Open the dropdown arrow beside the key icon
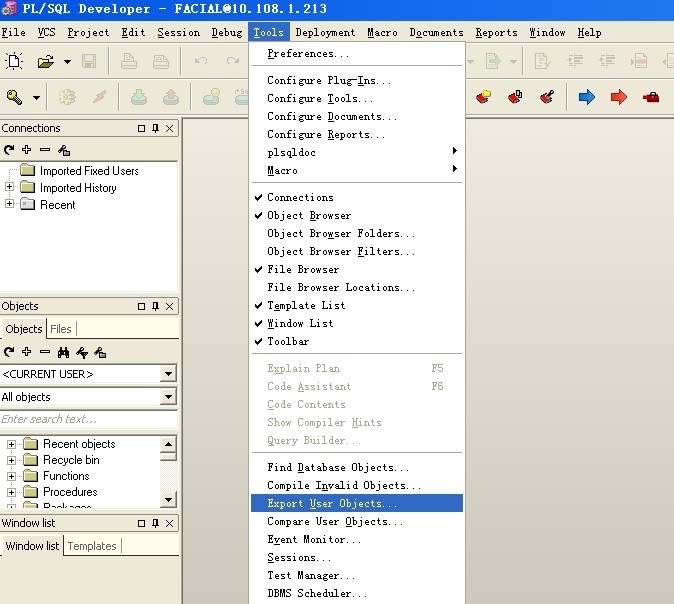 (37, 98)
